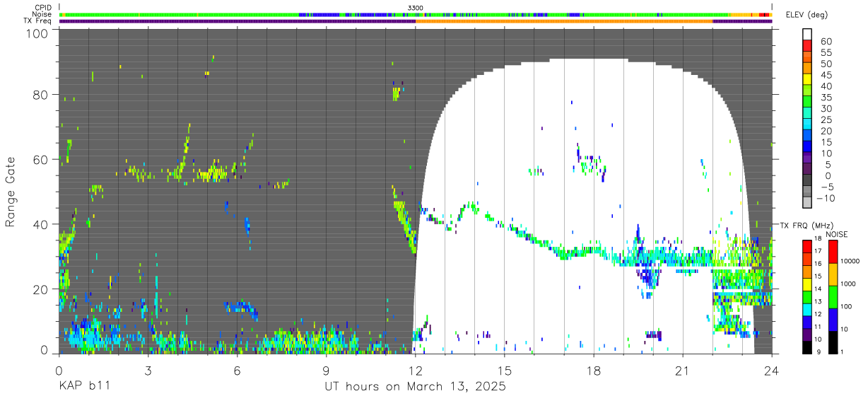Viewport: 868px width, 401px height.
Task: Click the 'ELEV (deg)' colorbar title
Action: pyautogui.click(x=807, y=15)
